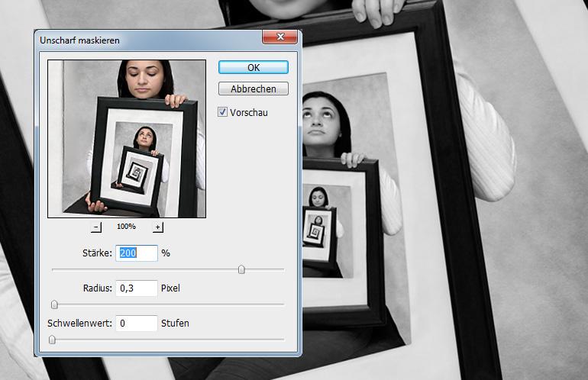
Task: Click the preview thumbnail in the dialog
Action: point(127,139)
